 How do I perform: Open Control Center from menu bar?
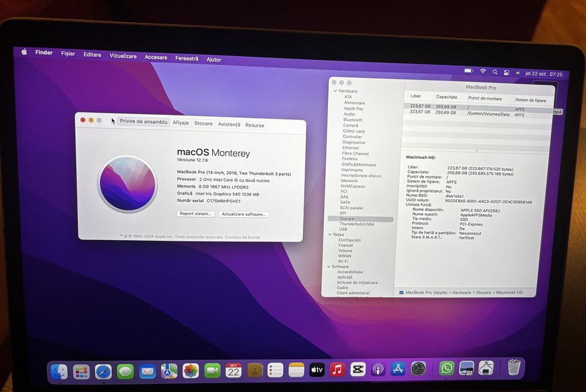506,73
